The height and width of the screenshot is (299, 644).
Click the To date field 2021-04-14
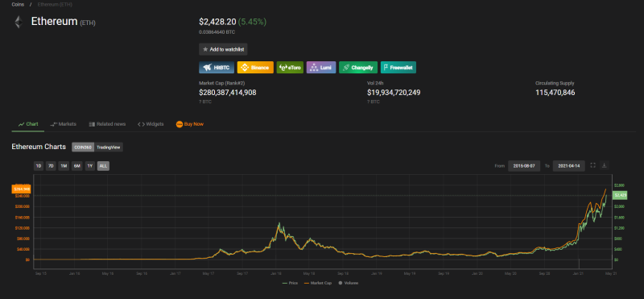(569, 166)
